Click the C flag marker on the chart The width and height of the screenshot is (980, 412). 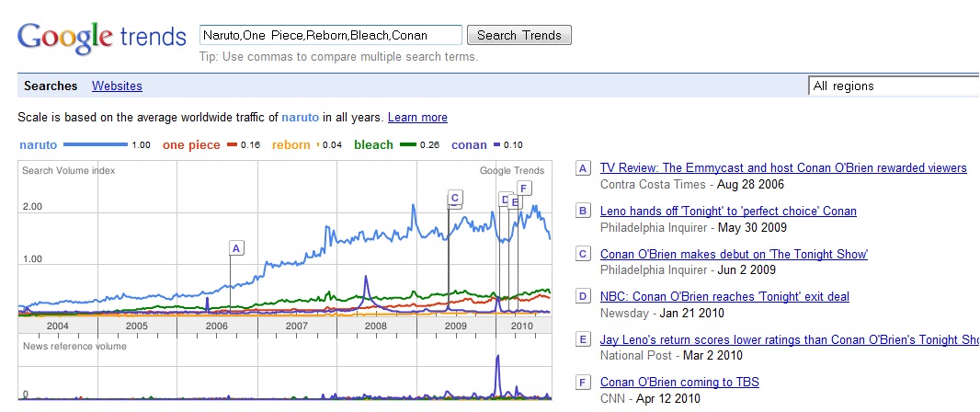454,197
